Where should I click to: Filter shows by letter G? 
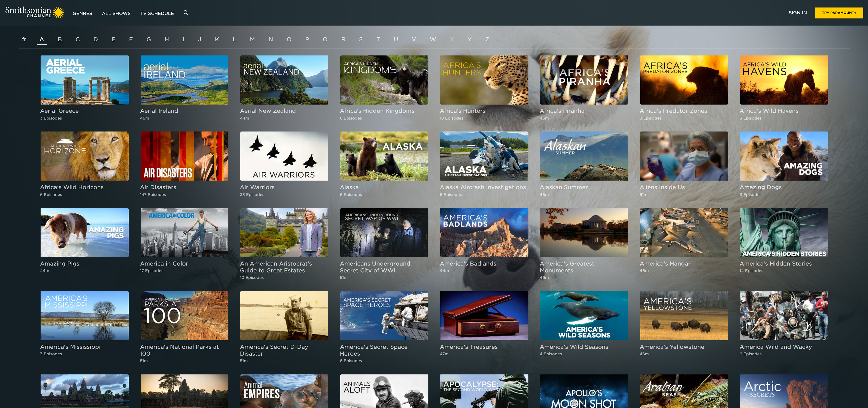tap(149, 39)
